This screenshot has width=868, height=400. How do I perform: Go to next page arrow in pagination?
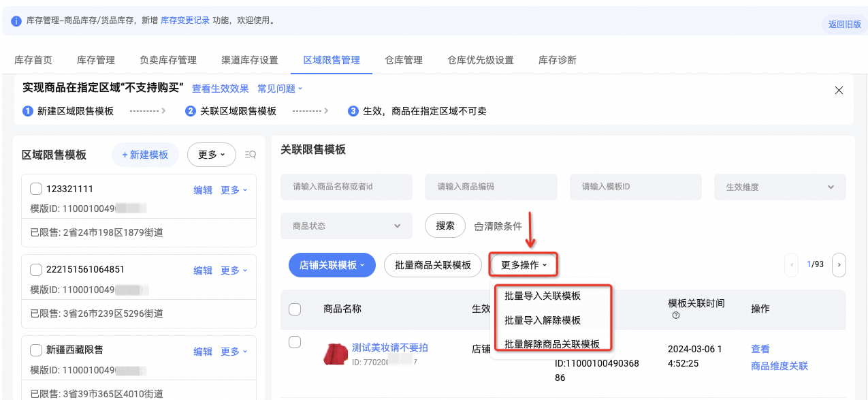[839, 264]
